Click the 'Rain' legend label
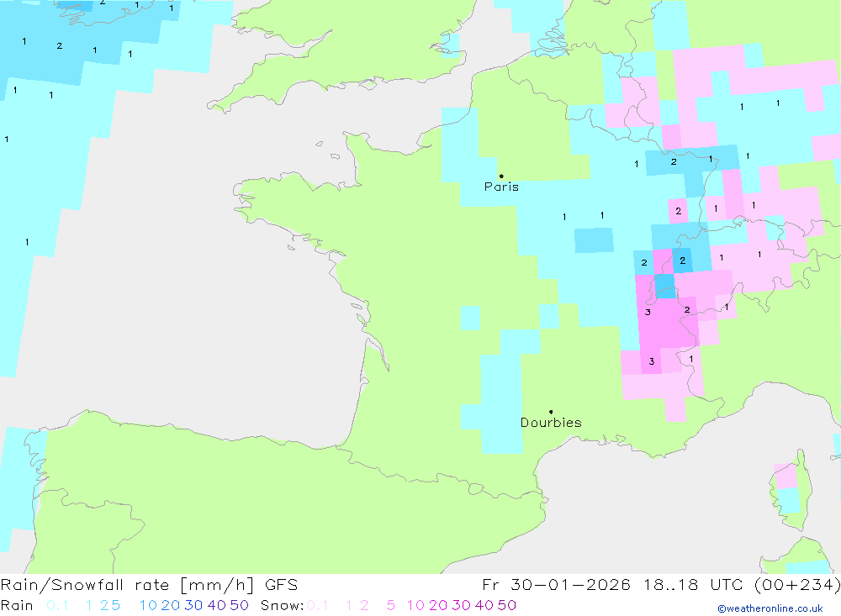841x616 pixels. [17, 605]
